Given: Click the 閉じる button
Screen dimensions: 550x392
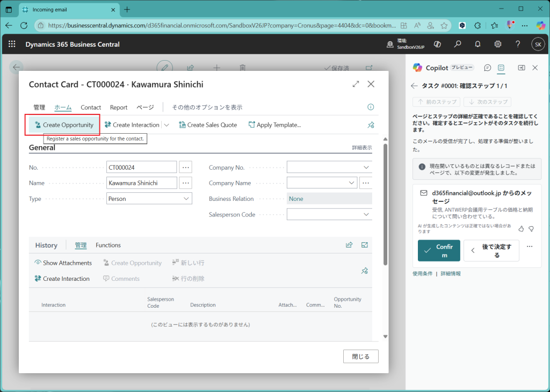Looking at the screenshot, I should [360, 356].
